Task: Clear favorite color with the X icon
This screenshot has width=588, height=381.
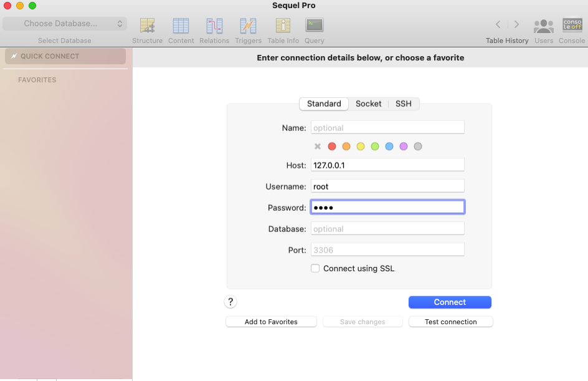Action: pos(318,147)
